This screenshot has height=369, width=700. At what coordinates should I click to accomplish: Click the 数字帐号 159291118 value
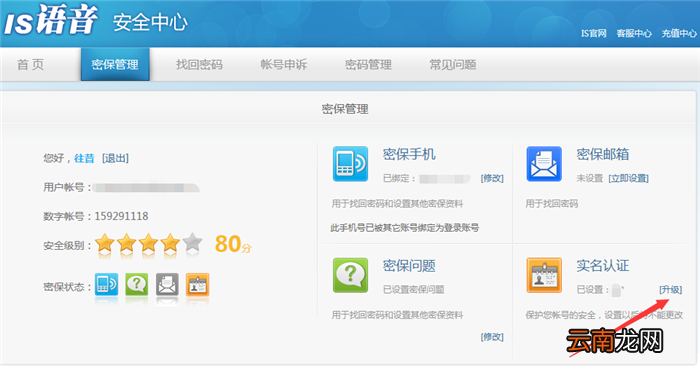pos(121,216)
